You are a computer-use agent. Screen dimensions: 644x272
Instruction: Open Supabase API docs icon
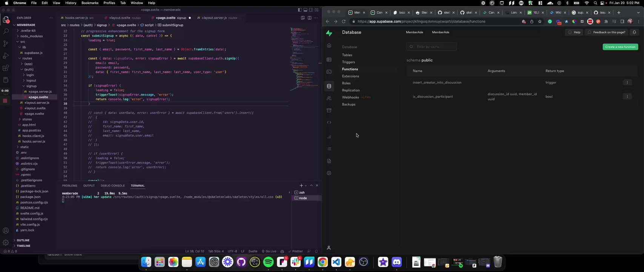[x=329, y=161]
